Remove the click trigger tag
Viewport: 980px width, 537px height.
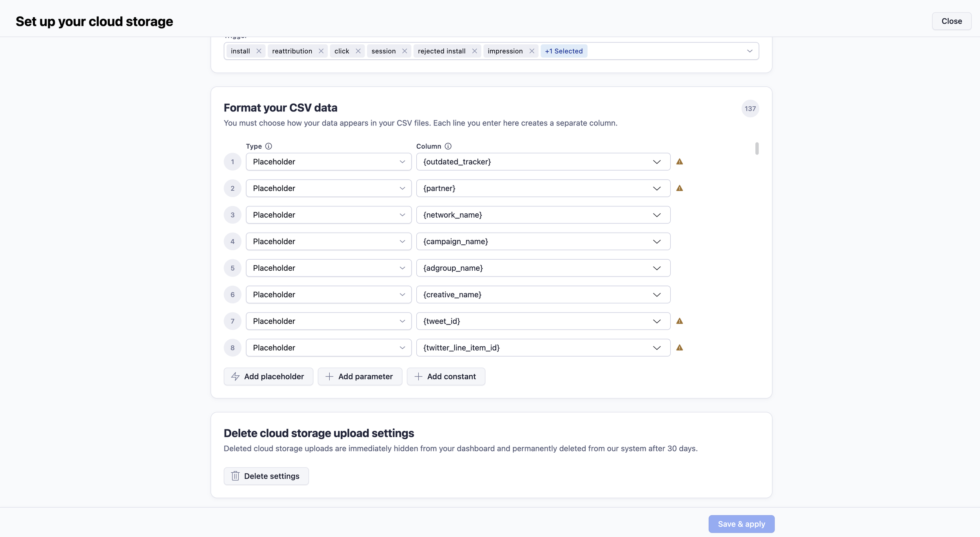click(x=358, y=51)
